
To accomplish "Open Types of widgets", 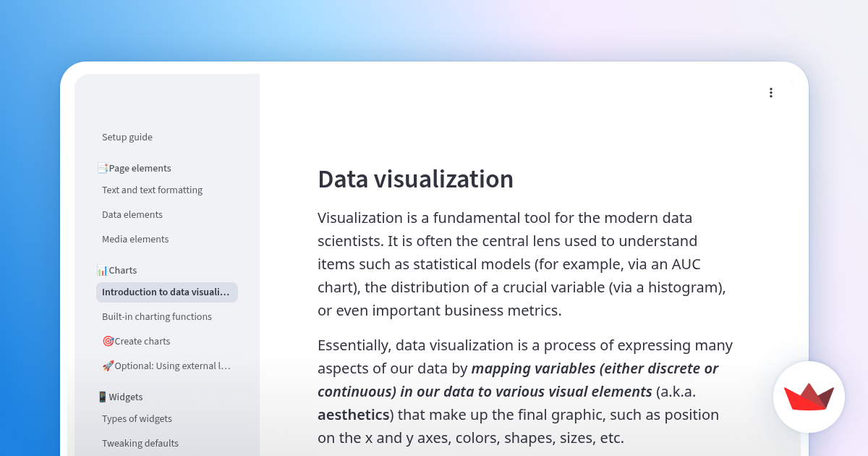I will coord(137,418).
